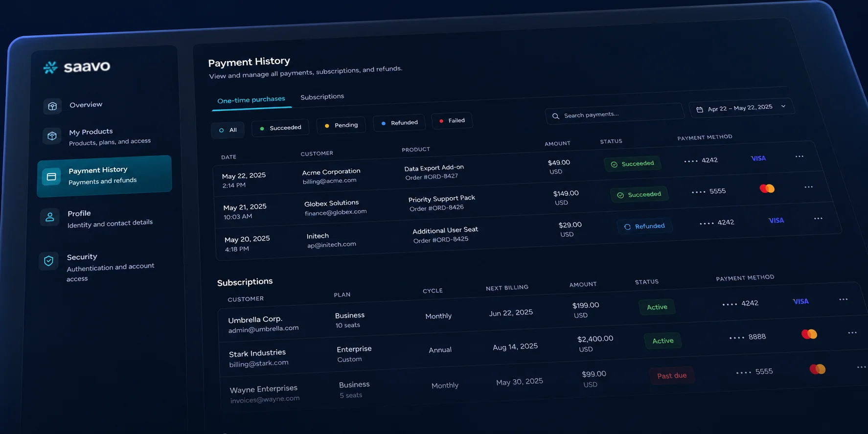Click the Past due badge for Wayne Enterprises
This screenshot has height=434, width=868.
pos(672,376)
